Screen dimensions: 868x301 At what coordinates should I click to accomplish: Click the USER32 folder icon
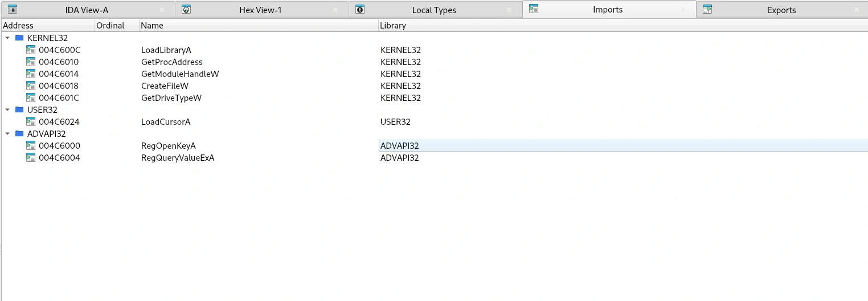coord(19,109)
